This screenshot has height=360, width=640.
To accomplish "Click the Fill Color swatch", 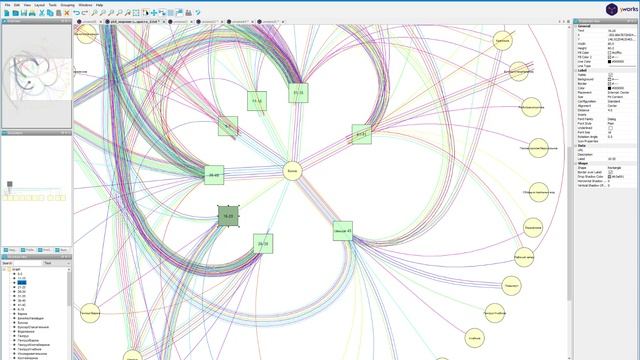I will [x=610, y=53].
